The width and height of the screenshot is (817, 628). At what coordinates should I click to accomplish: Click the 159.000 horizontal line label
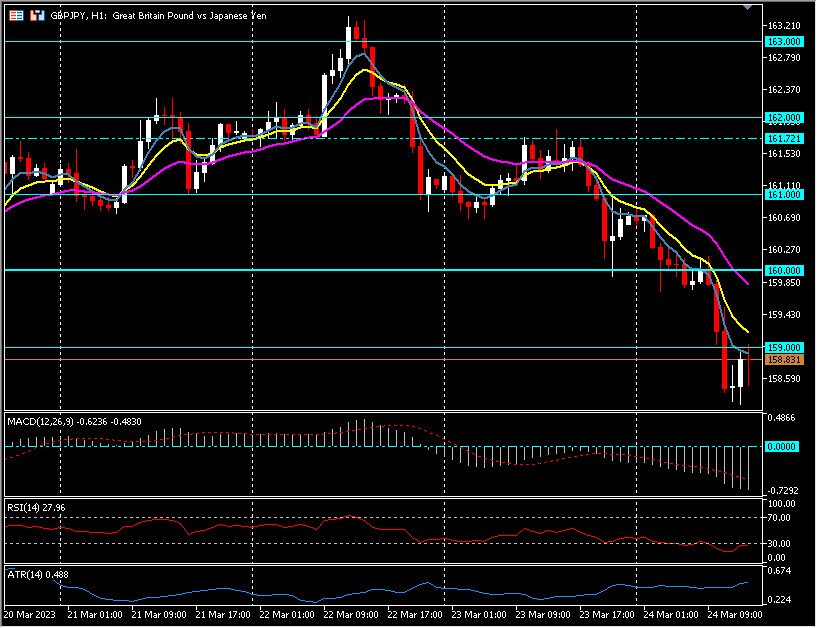782,346
